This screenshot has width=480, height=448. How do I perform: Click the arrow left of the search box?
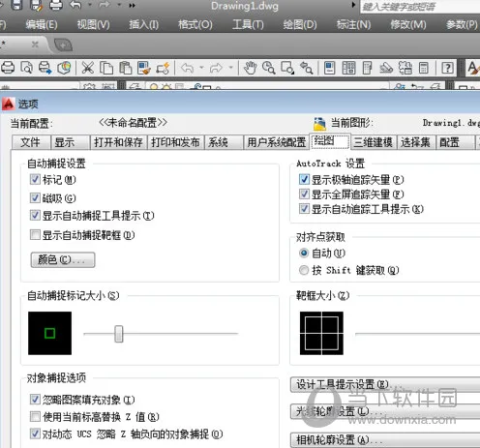(353, 5)
